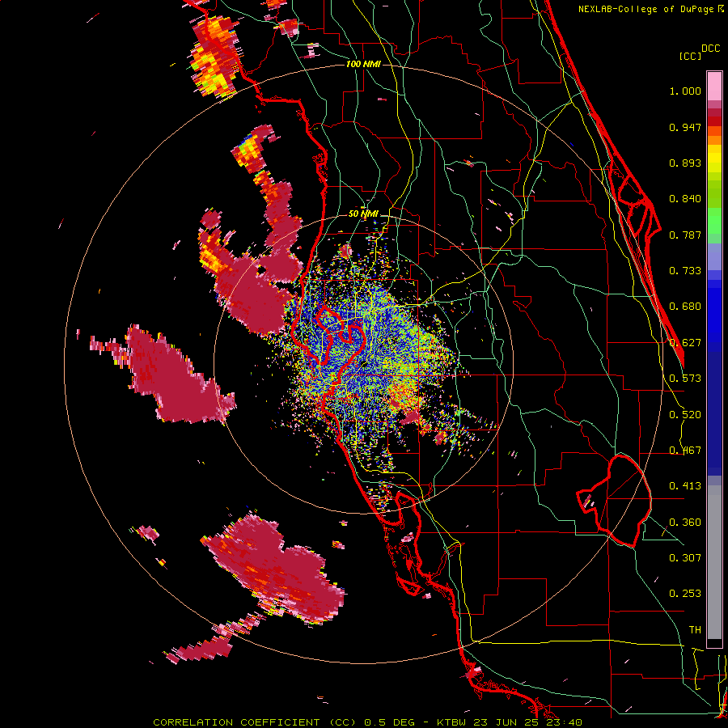Select the 1.000 scale value
Screen dimensions: 728x728
pyautogui.click(x=685, y=91)
